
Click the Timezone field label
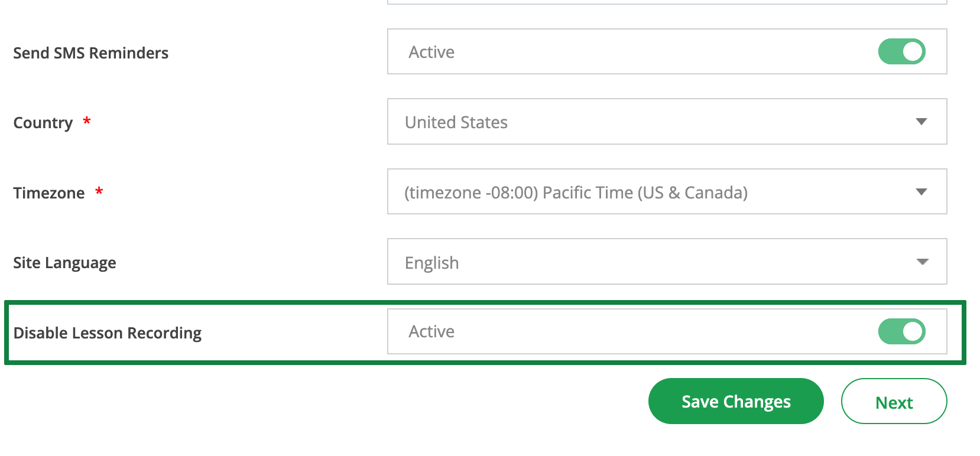click(48, 193)
